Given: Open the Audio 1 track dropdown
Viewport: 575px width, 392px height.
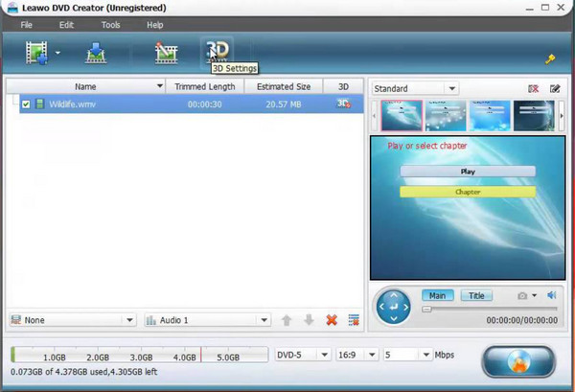Looking at the screenshot, I should pos(208,320).
